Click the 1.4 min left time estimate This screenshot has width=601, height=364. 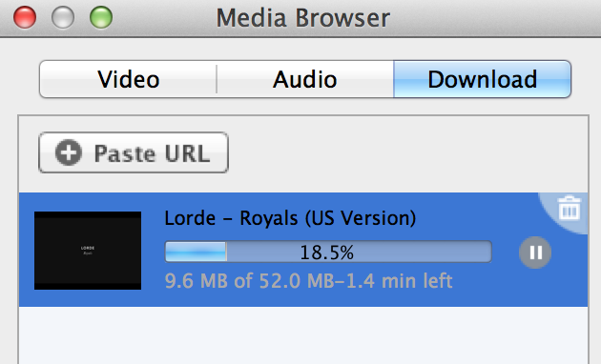point(399,281)
